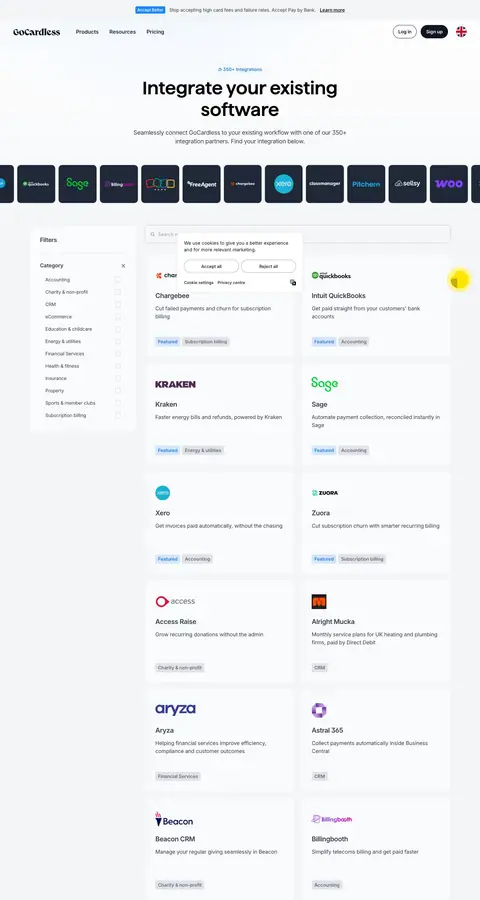Open the Privacy centre link

point(231,283)
